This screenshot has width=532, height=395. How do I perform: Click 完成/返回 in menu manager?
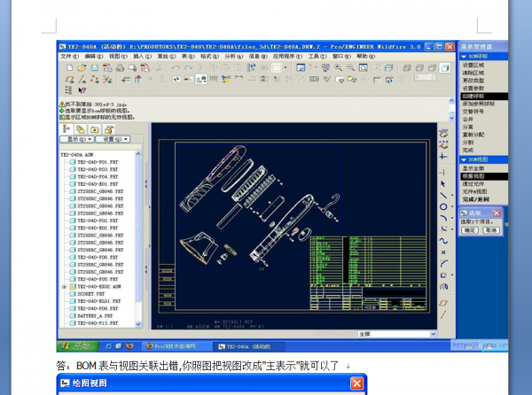pos(476,199)
